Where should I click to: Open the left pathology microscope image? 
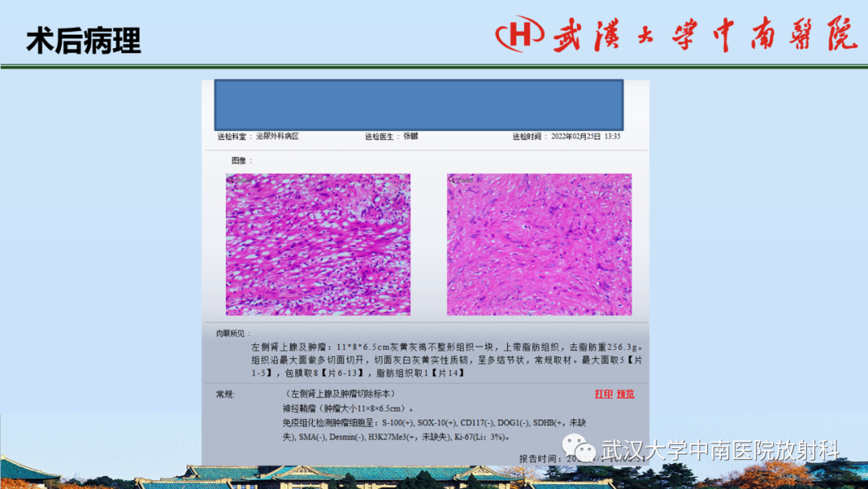[317, 244]
